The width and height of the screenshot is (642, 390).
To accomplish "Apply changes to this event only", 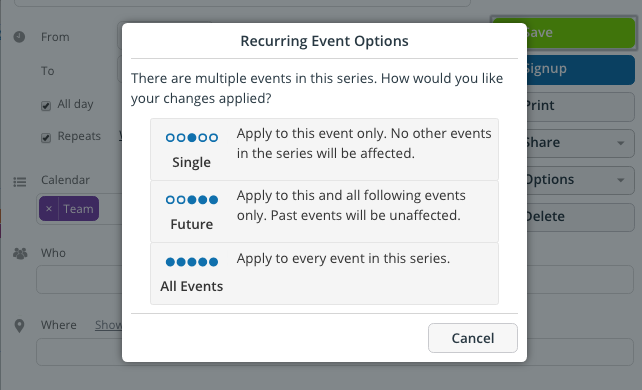I will (324, 149).
